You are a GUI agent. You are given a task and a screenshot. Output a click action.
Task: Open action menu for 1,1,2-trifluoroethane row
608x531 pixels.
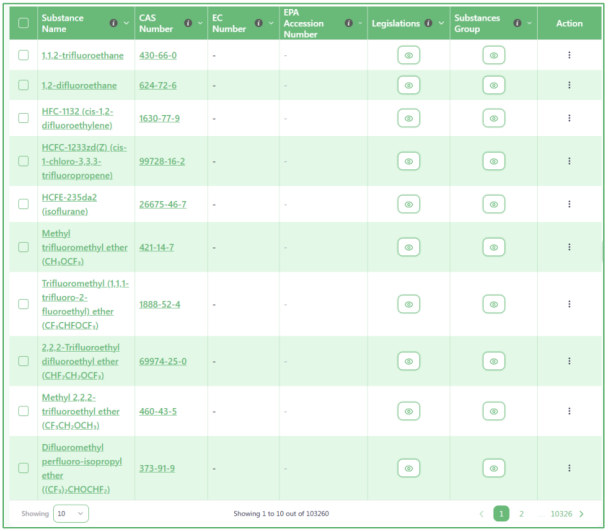click(569, 55)
